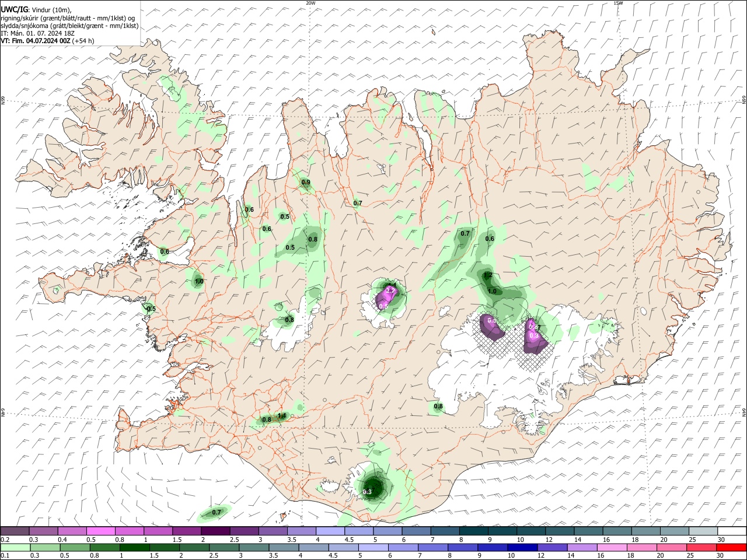Click the 1.2 precipitation value on the map

[488, 275]
